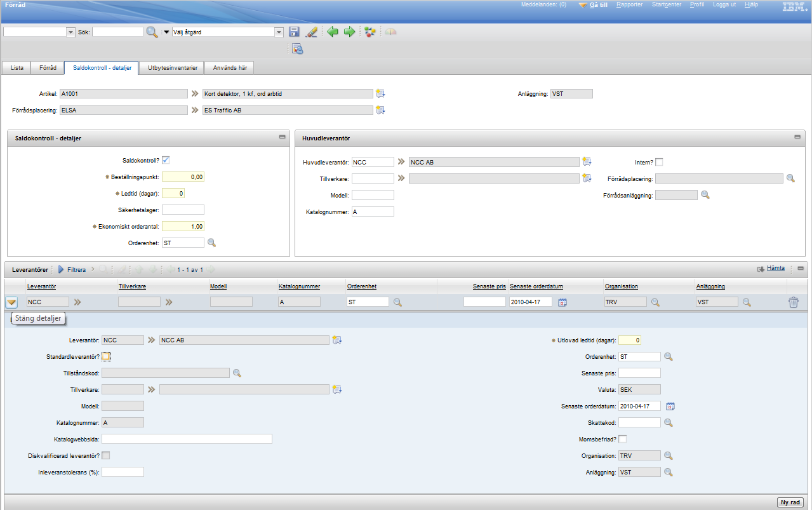Close details of NCC row with orange arrow
812x510 pixels.
pos(11,302)
